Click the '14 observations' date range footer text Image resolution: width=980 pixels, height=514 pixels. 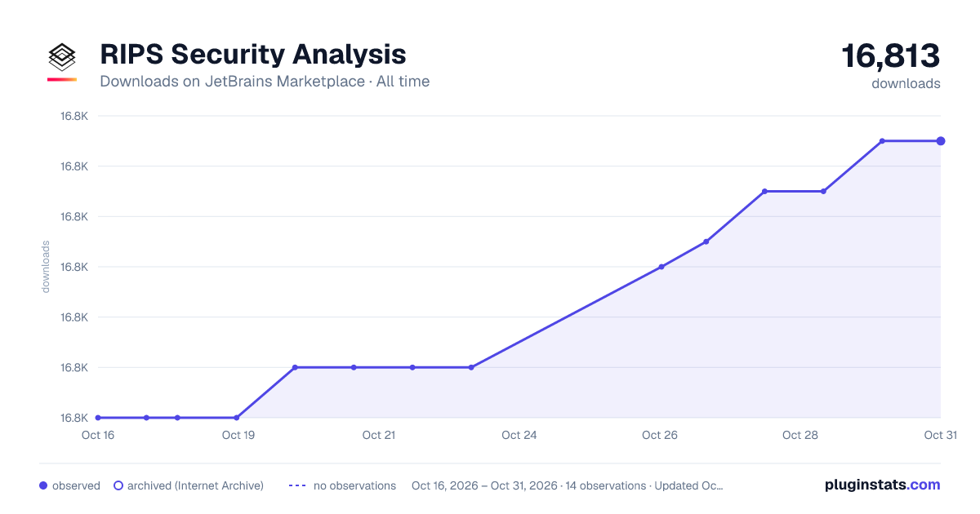click(568, 485)
